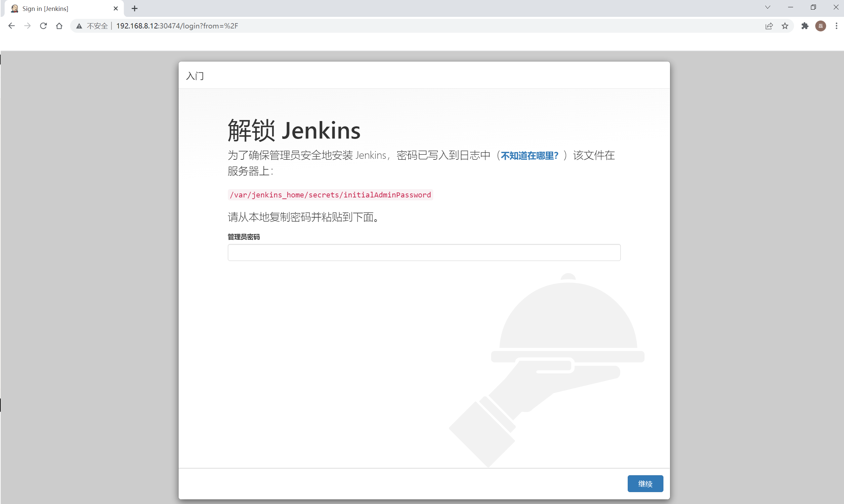Share this page via share icon
The height and width of the screenshot is (504, 844).
[x=769, y=26]
